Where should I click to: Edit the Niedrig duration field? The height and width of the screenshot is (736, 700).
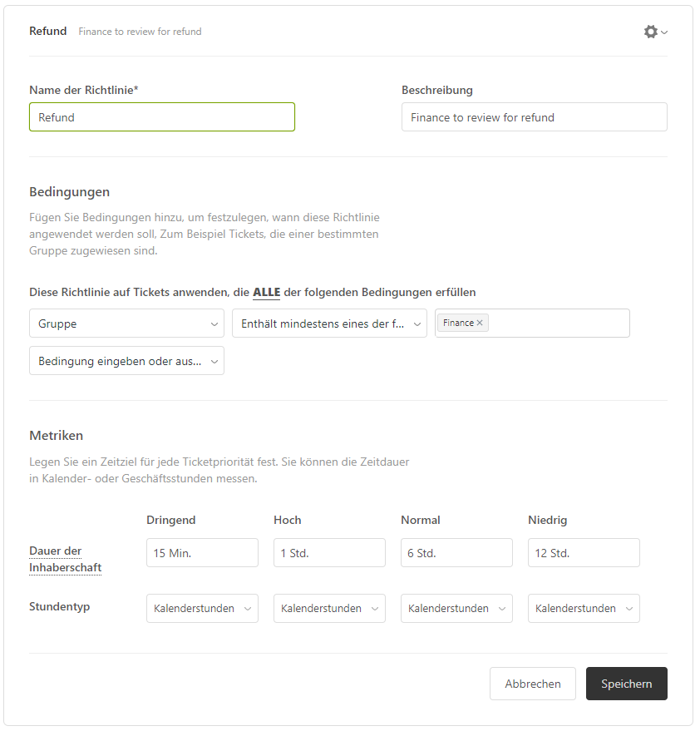coord(584,553)
